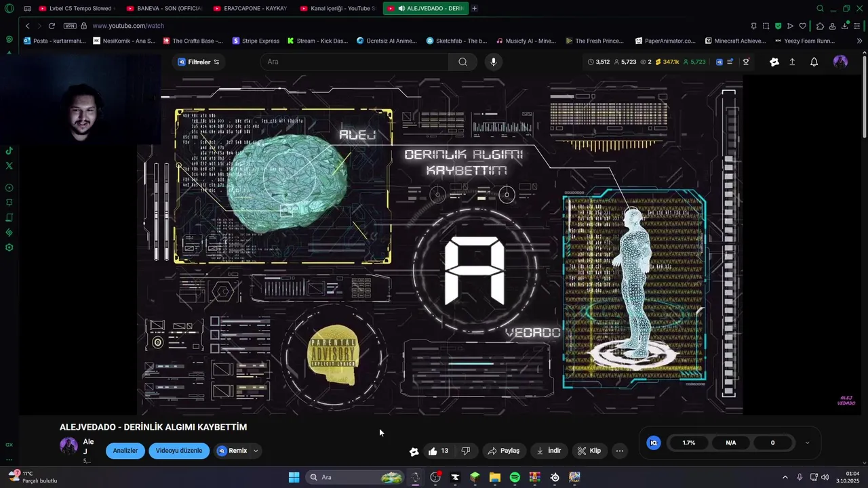Viewport: 868px width, 488px height.
Task: Open the account avatar menu
Action: [x=840, y=62]
